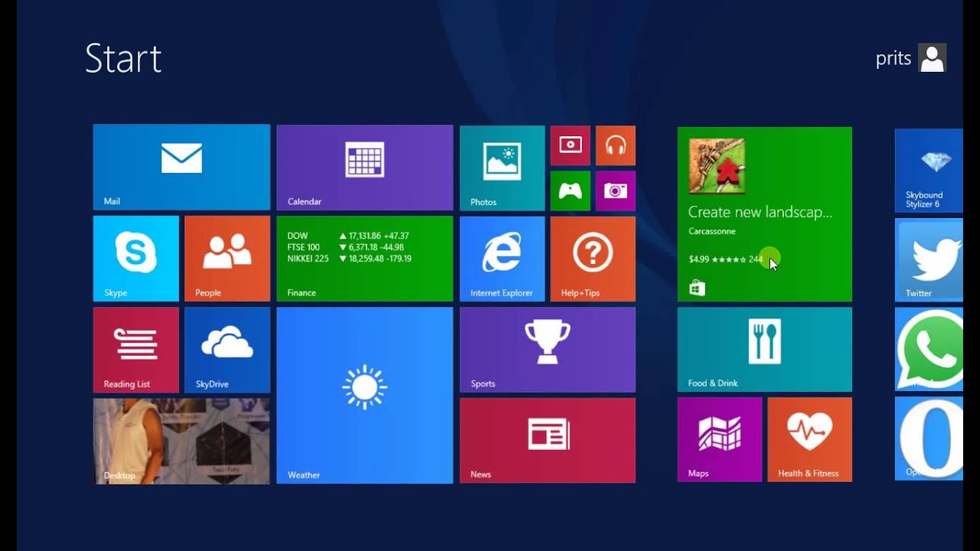Click the Carcassonne game thumbnail
Viewport: 980px width, 551px height.
pos(717,166)
